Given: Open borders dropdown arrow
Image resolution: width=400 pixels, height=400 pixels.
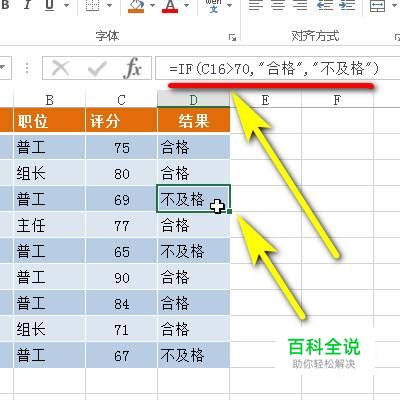Looking at the screenshot, I should point(109,5).
